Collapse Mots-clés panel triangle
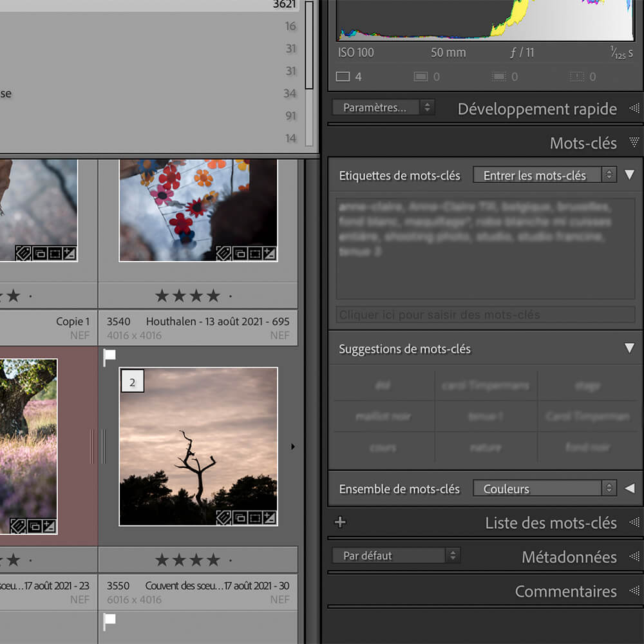This screenshot has height=644, width=644. click(x=634, y=142)
